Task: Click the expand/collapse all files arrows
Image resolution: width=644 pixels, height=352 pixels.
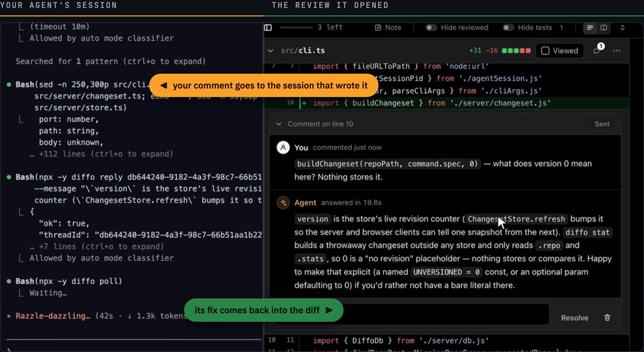Action: pyautogui.click(x=623, y=28)
